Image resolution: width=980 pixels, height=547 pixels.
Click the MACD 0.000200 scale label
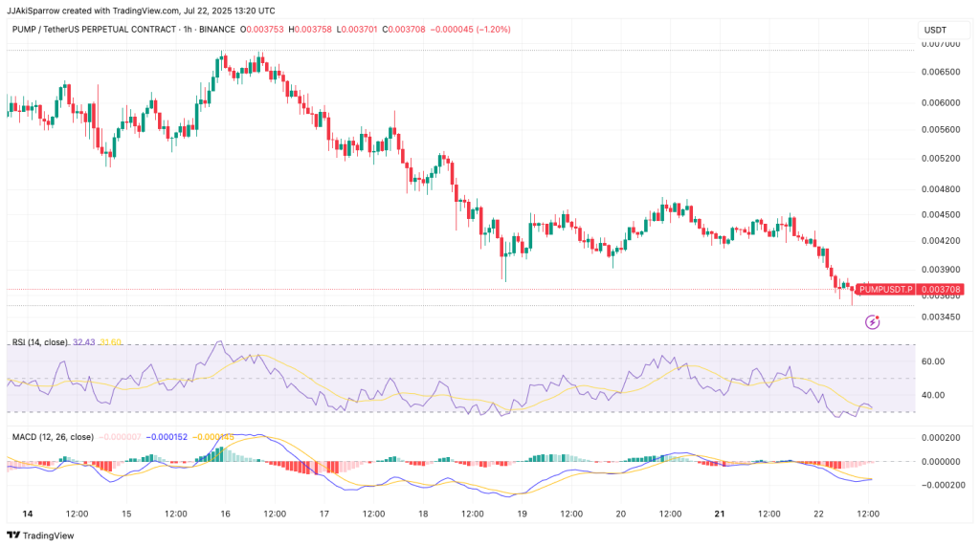(942, 437)
